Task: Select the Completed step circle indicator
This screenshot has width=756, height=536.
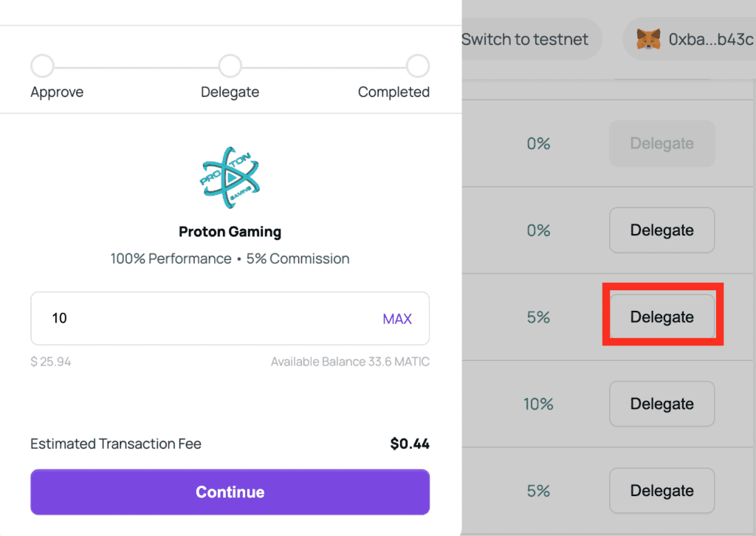Action: [x=417, y=65]
